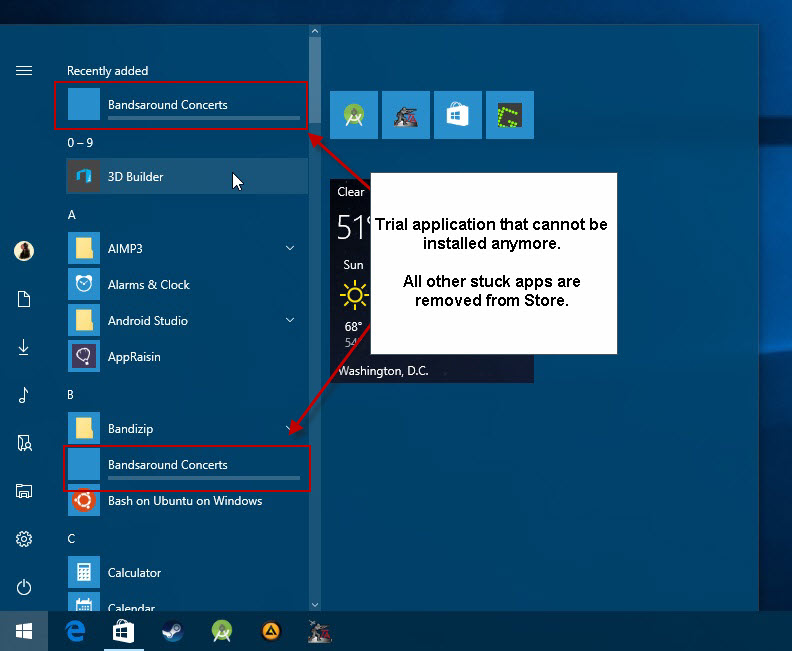Open Android Studio from the taskbar
The width and height of the screenshot is (792, 651).
pos(222,631)
